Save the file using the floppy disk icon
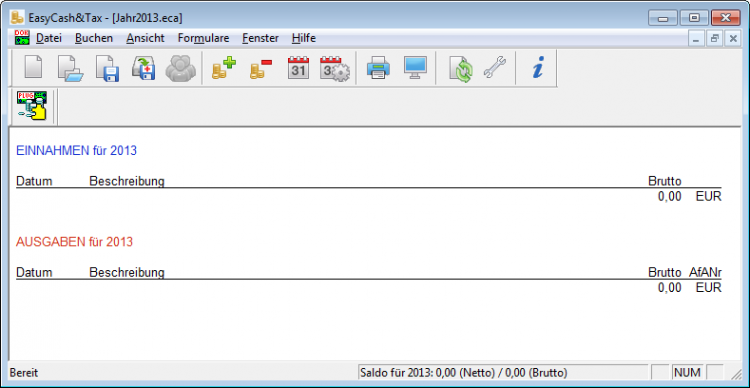Image resolution: width=750 pixels, height=388 pixels. (107, 68)
